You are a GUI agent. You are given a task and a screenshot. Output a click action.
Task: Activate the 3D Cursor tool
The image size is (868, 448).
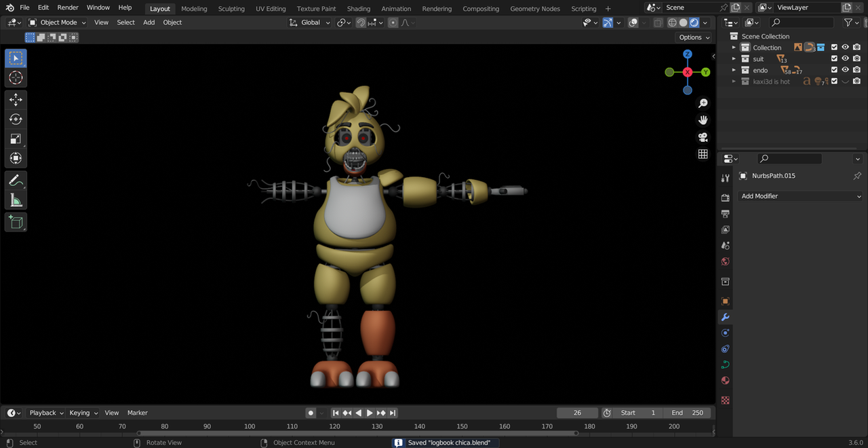click(x=16, y=78)
